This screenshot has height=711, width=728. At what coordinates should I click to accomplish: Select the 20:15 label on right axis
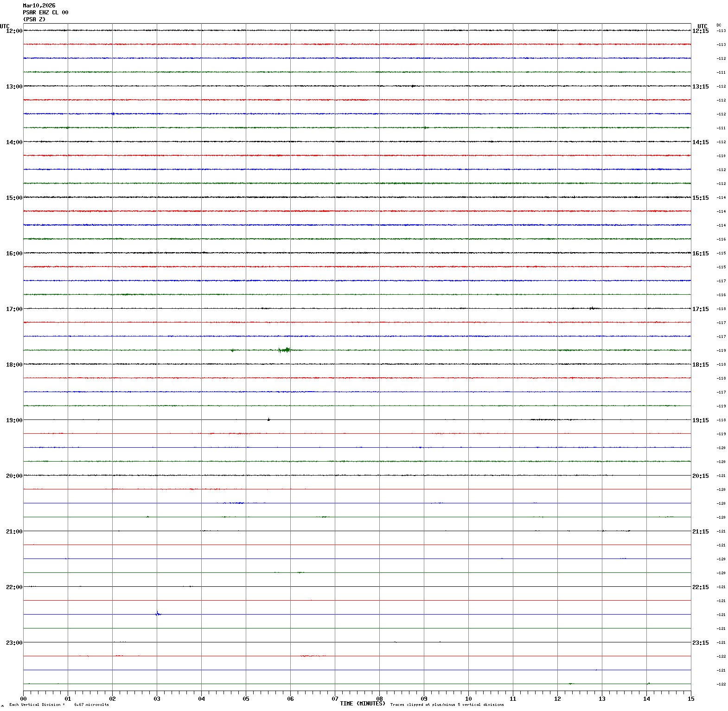[700, 476]
